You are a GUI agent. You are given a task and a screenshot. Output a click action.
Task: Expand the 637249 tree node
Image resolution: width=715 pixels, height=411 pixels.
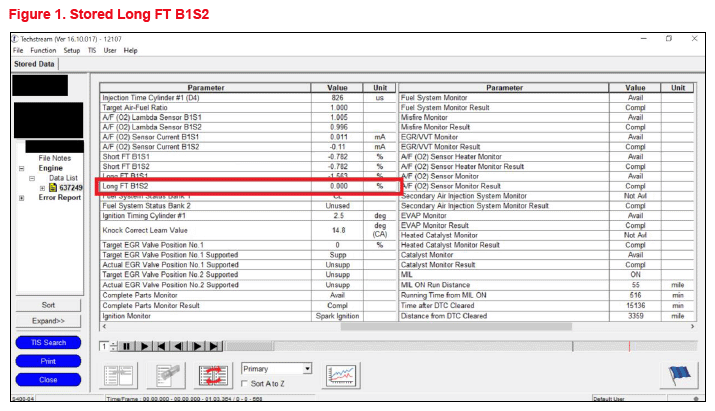click(42, 188)
